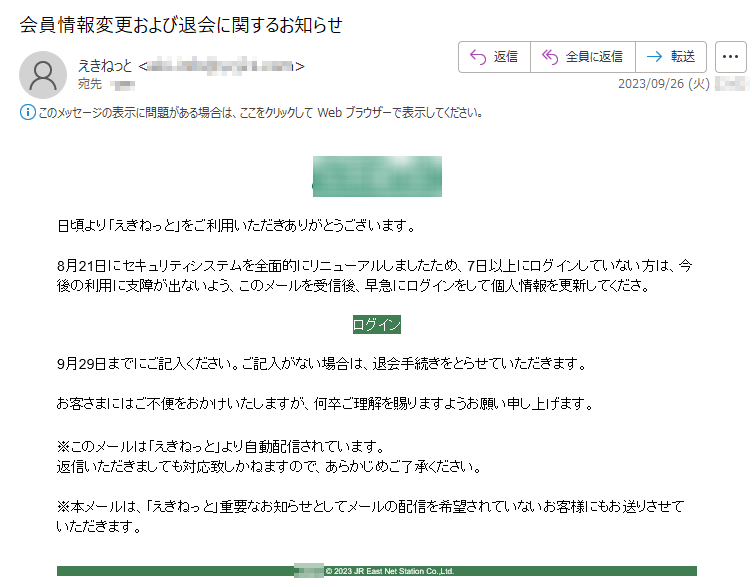Click the sender avatar icon
The image size is (752, 587).
[43, 75]
